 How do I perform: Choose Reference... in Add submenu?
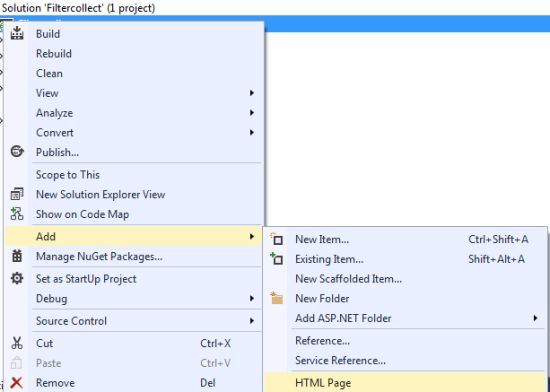pos(405,340)
